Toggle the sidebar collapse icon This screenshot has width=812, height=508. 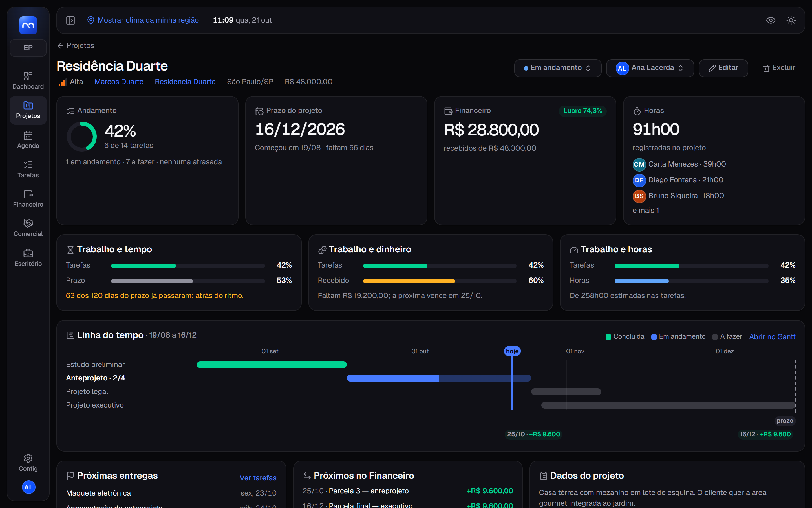coord(70,20)
